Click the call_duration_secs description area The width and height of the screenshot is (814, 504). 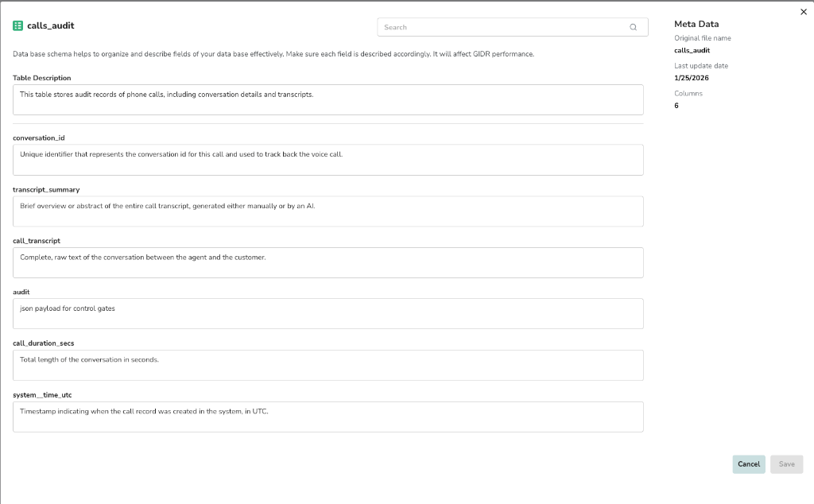tap(327, 364)
